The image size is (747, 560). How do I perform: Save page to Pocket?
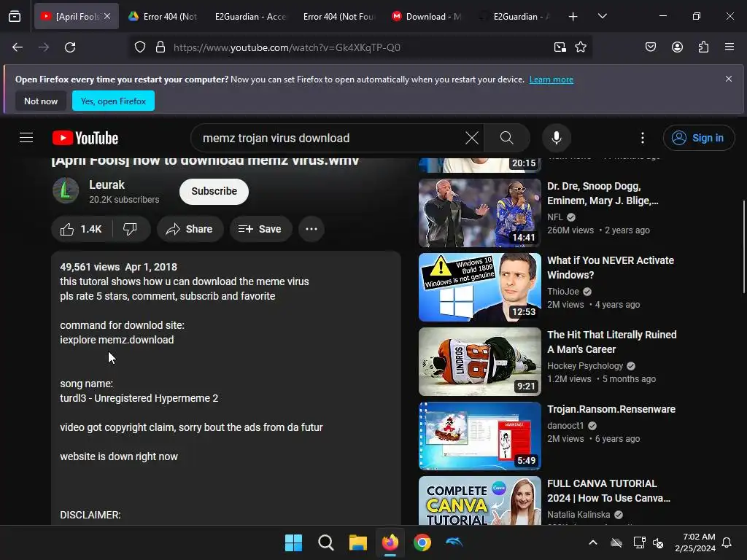(x=651, y=47)
